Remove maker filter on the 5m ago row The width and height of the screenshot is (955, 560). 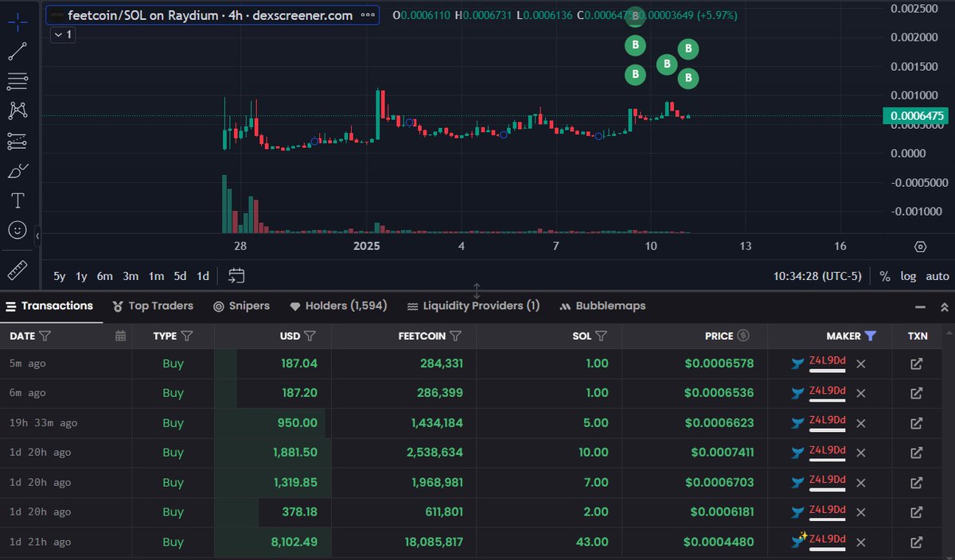pos(861,364)
